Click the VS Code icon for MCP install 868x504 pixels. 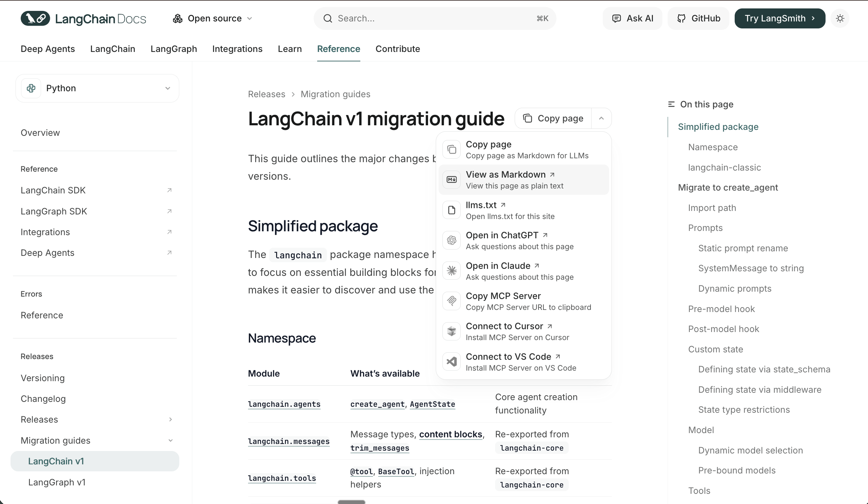452,362
